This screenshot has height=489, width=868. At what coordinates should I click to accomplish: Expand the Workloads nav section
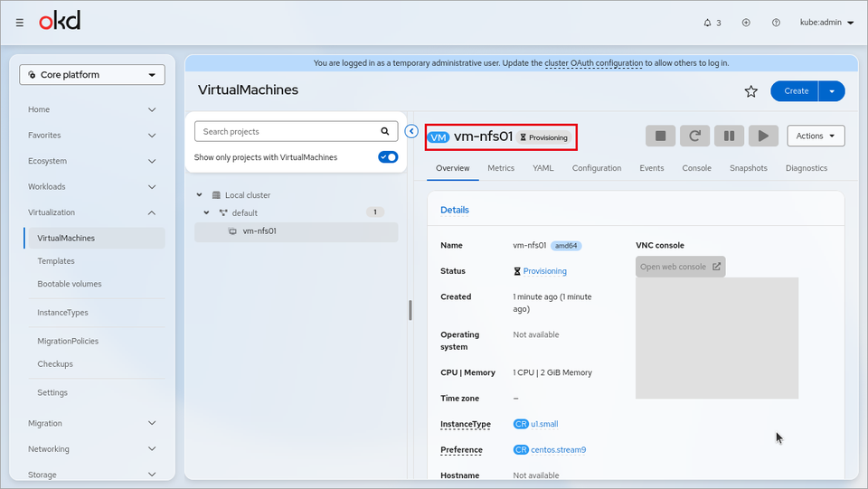pos(92,186)
